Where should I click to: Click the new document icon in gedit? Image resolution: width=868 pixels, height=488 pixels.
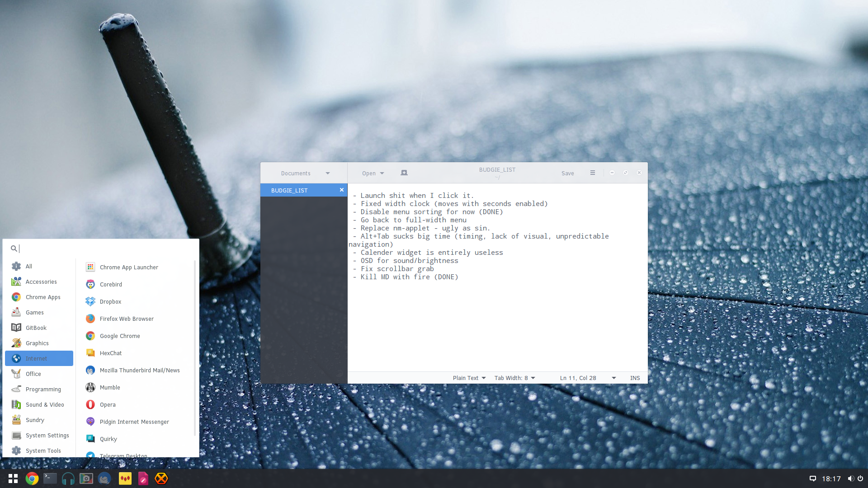404,173
